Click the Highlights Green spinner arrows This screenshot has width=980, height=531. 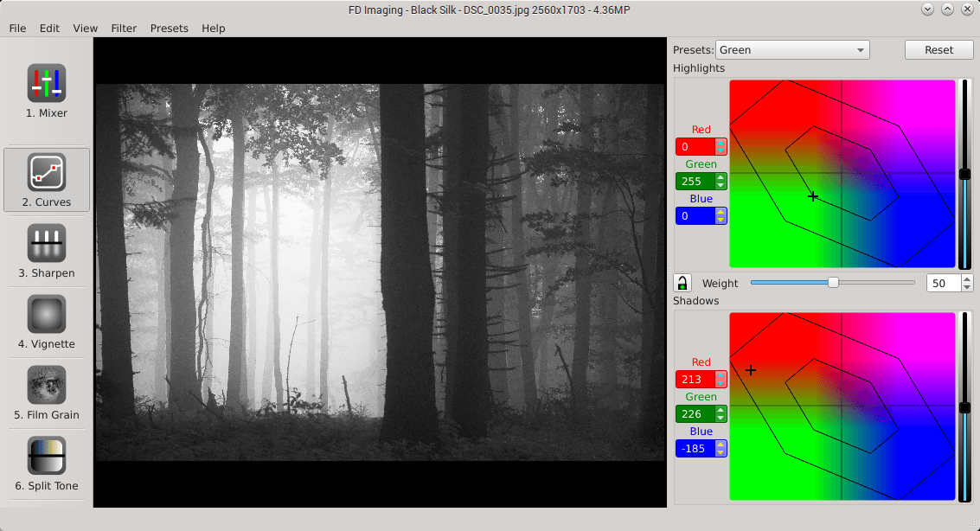[x=721, y=181]
